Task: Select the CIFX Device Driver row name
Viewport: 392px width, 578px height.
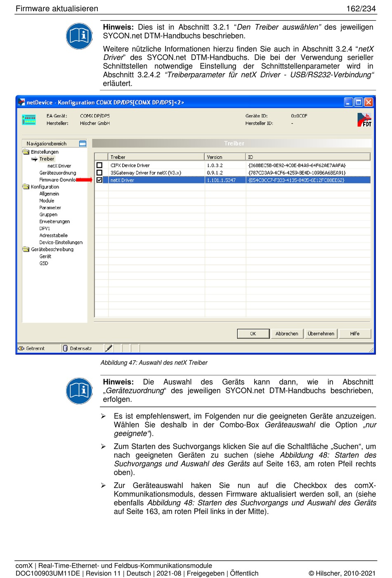Action: pos(130,165)
